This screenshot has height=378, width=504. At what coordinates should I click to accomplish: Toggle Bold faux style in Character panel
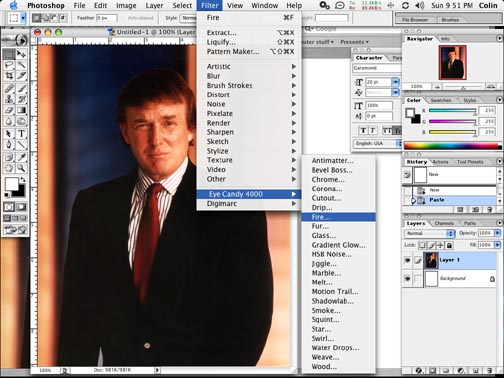pyautogui.click(x=363, y=131)
